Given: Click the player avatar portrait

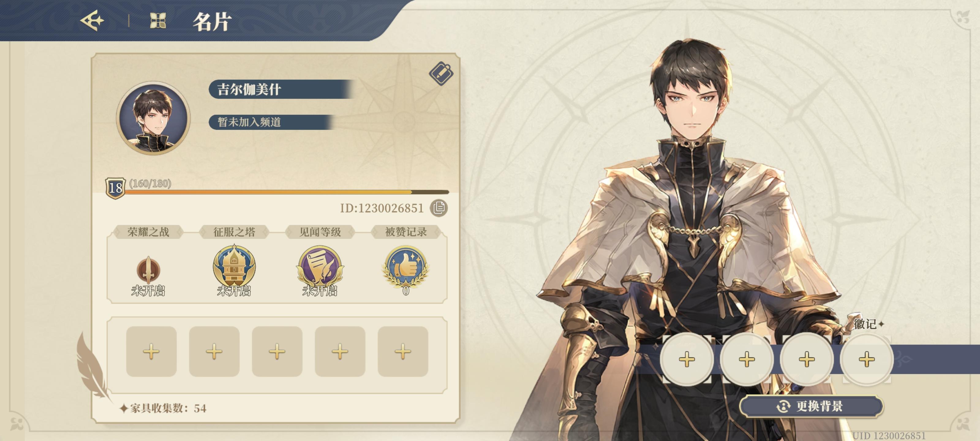Looking at the screenshot, I should point(153,118).
